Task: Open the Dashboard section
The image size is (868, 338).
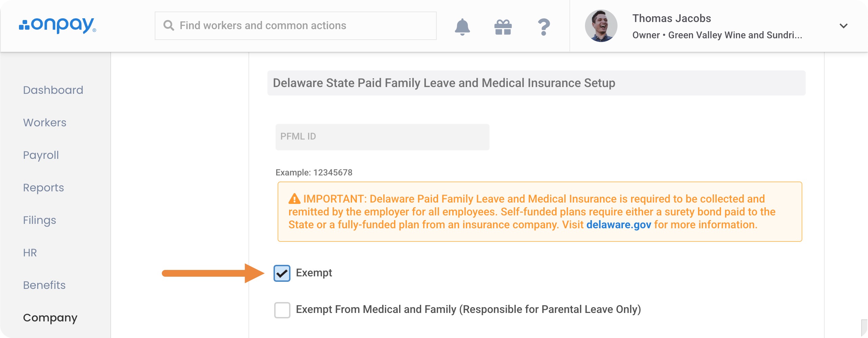Action: coord(53,90)
